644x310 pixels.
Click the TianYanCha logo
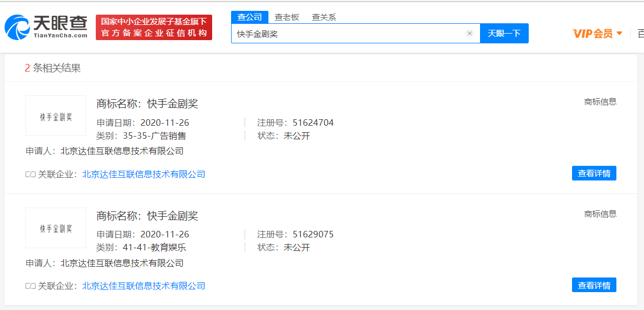[x=46, y=27]
